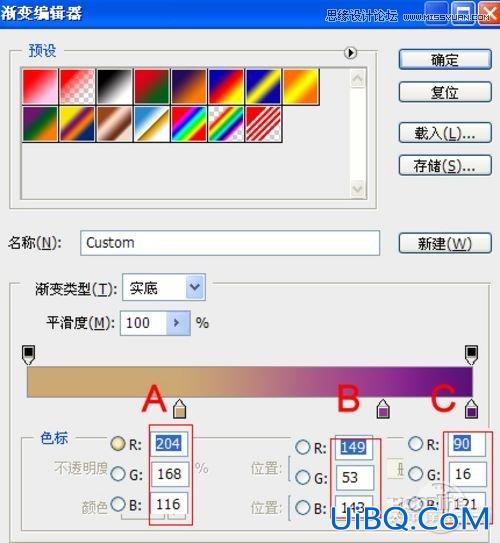Screen dimensions: 500x543
Task: Select the yellow violet orange blue preset
Action: (77, 124)
